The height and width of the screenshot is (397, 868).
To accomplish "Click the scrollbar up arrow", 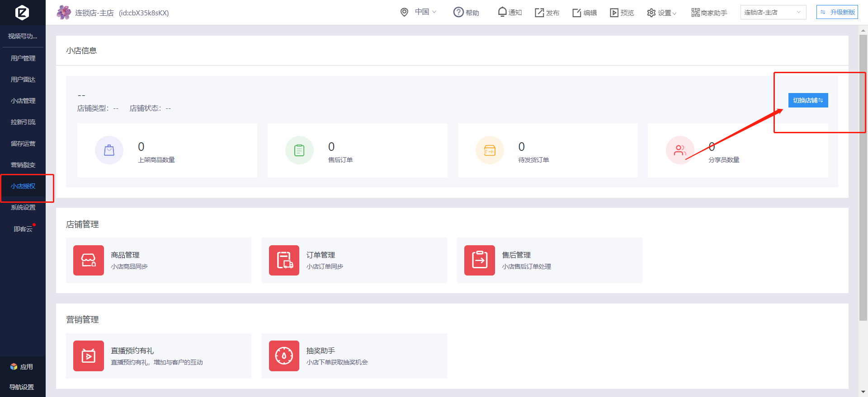I will pyautogui.click(x=863, y=30).
